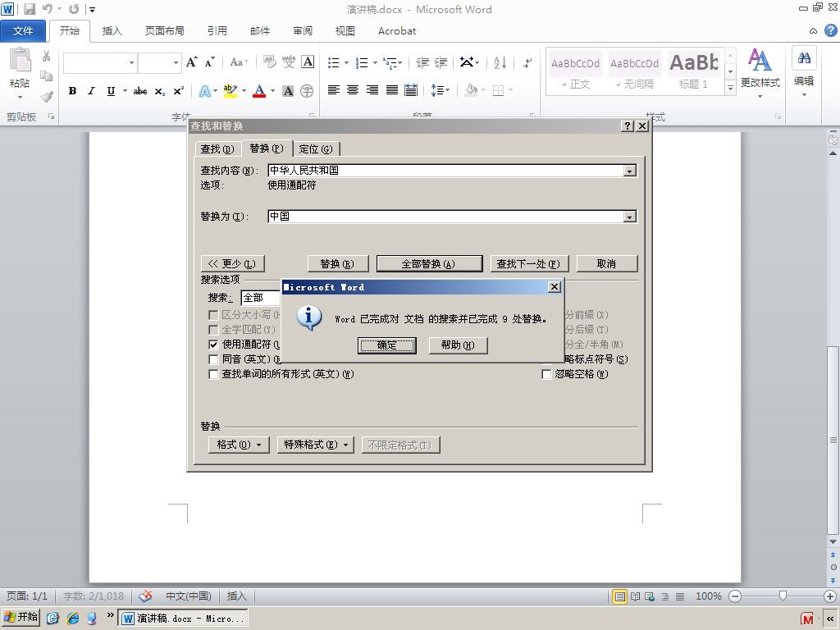
Task: Apply superscript formatting
Action: pos(178,91)
